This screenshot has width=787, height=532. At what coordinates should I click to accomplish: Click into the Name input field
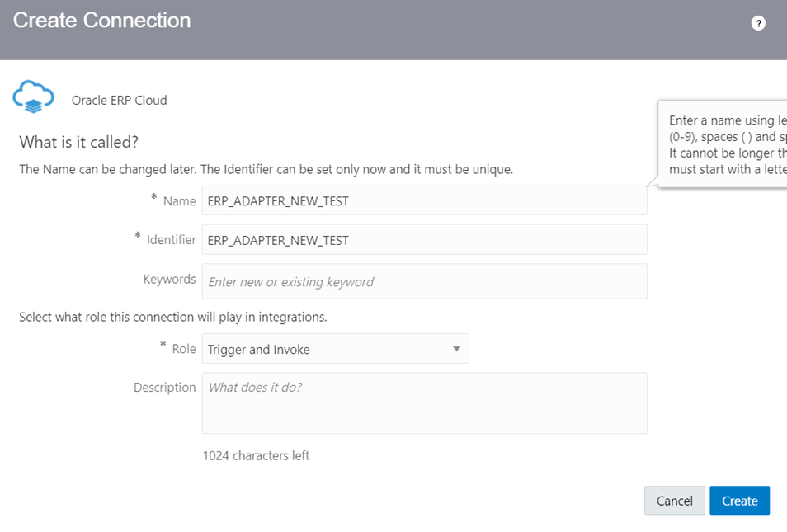tap(425, 200)
